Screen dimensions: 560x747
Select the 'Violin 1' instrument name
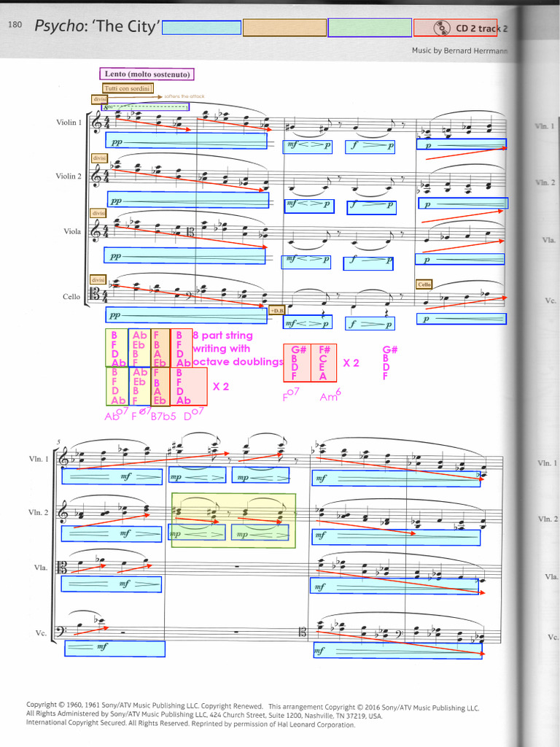tap(69, 123)
